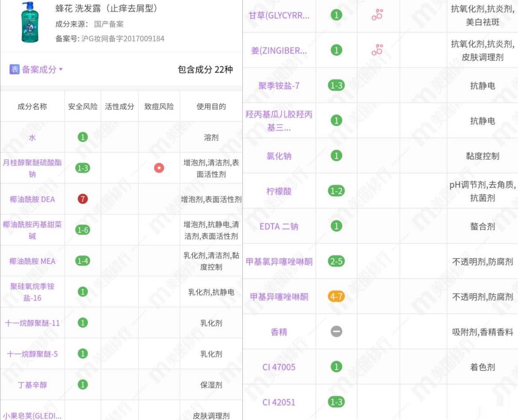Click the safety badge for 甘草 extract
The width and height of the screenshot is (518, 420).
pyautogui.click(x=336, y=15)
